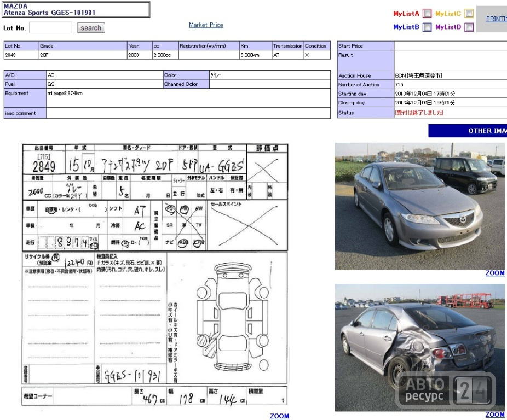Click the Lot No. input field

pyautogui.click(x=51, y=28)
